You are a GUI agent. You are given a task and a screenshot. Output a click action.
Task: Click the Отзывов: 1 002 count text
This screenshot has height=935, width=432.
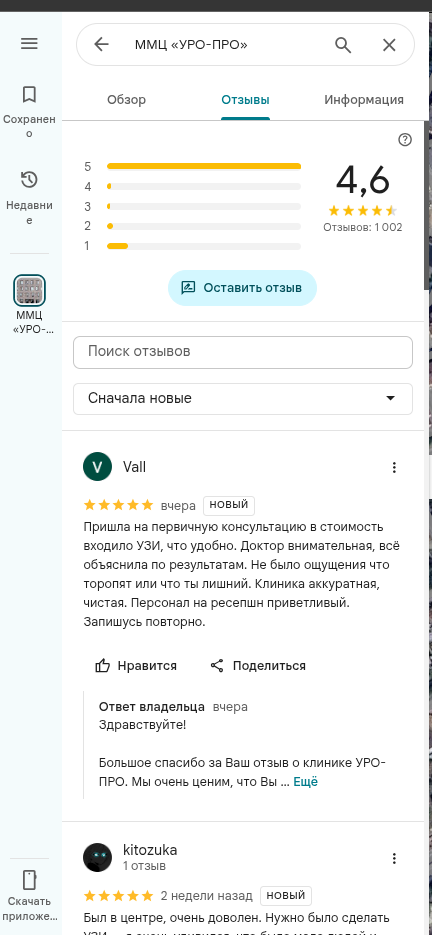[363, 227]
